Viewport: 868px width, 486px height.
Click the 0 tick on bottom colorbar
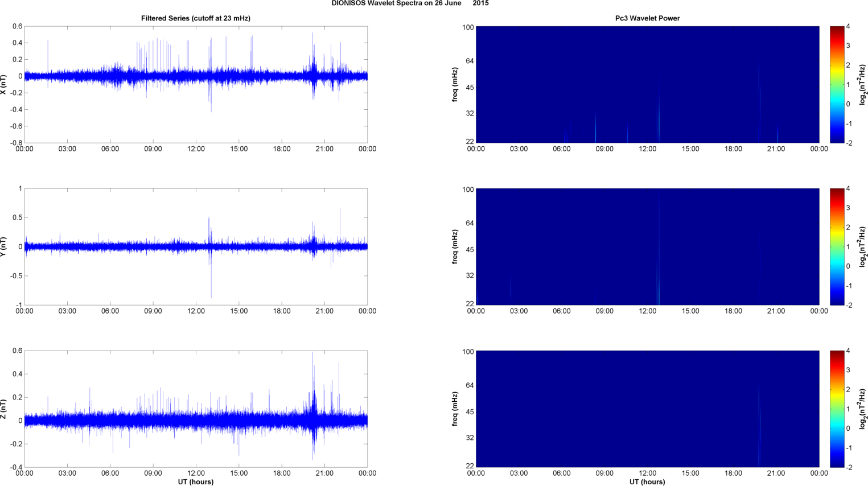pyautogui.click(x=848, y=429)
